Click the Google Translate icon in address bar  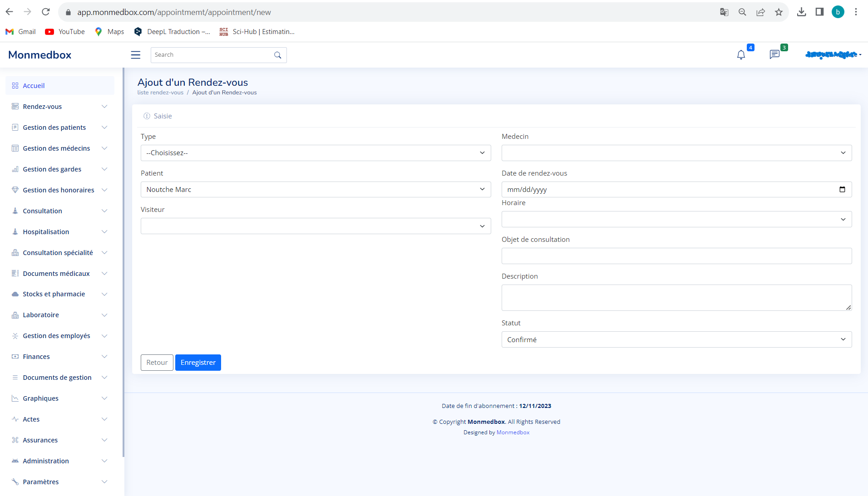pos(724,12)
